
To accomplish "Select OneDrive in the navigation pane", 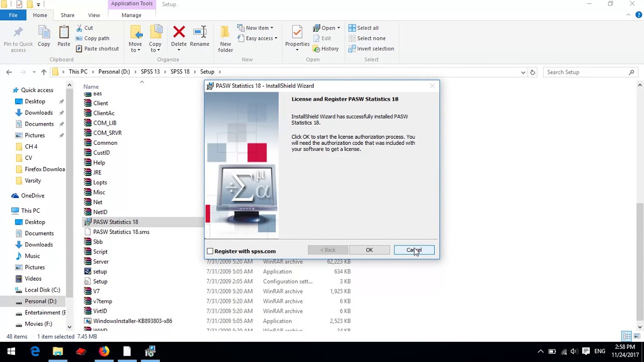I will 33,196.
